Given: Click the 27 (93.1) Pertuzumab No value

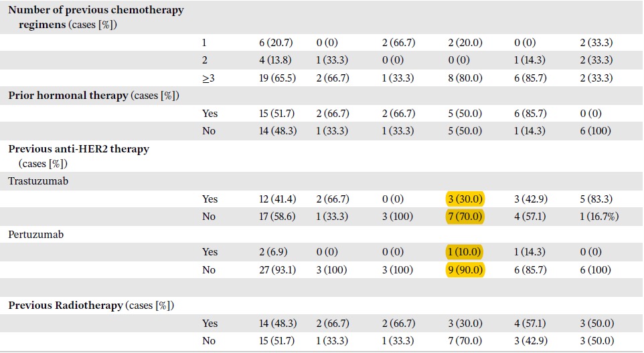Looking at the screenshot, I should (277, 270).
